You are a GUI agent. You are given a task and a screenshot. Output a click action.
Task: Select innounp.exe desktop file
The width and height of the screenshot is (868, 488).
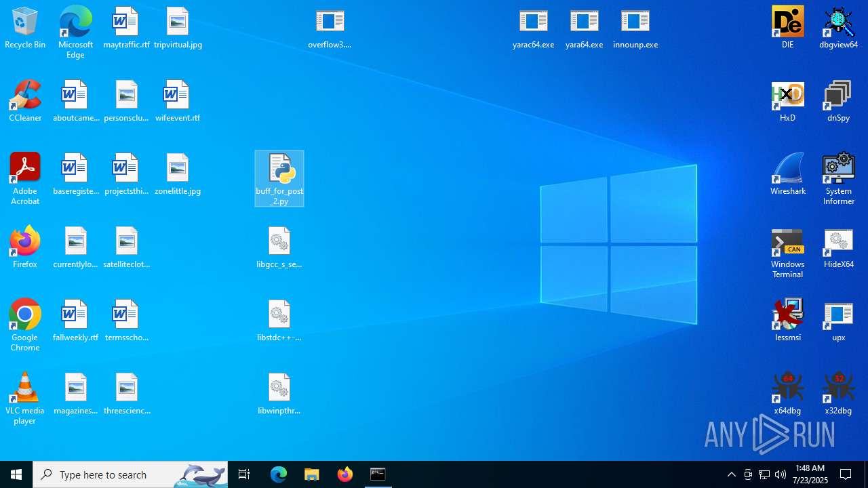pyautogui.click(x=635, y=28)
